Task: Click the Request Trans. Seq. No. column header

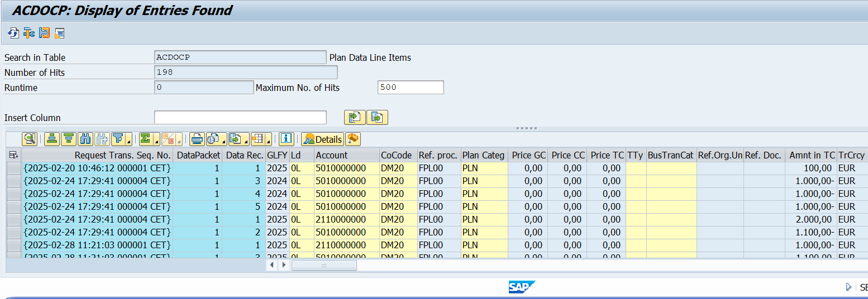Action: click(x=97, y=155)
